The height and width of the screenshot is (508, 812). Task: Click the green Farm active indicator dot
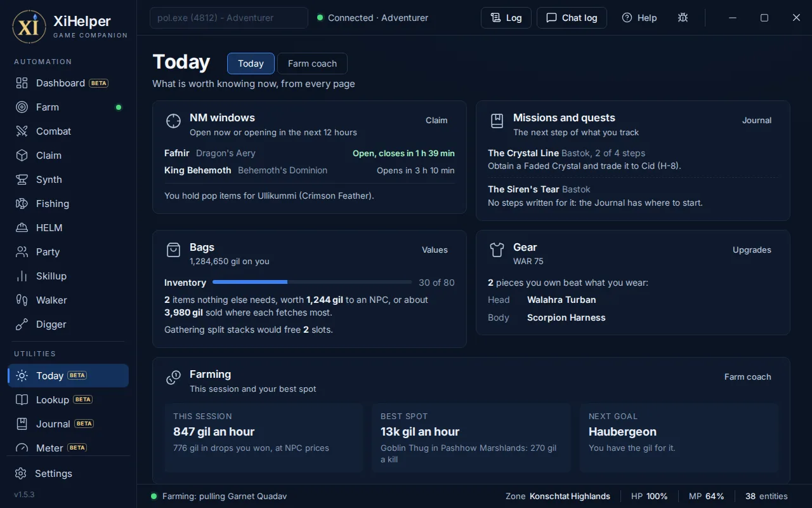pyautogui.click(x=118, y=107)
